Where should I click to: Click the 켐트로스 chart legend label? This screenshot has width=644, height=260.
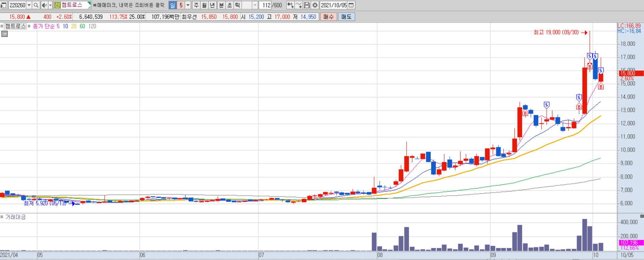(x=16, y=26)
